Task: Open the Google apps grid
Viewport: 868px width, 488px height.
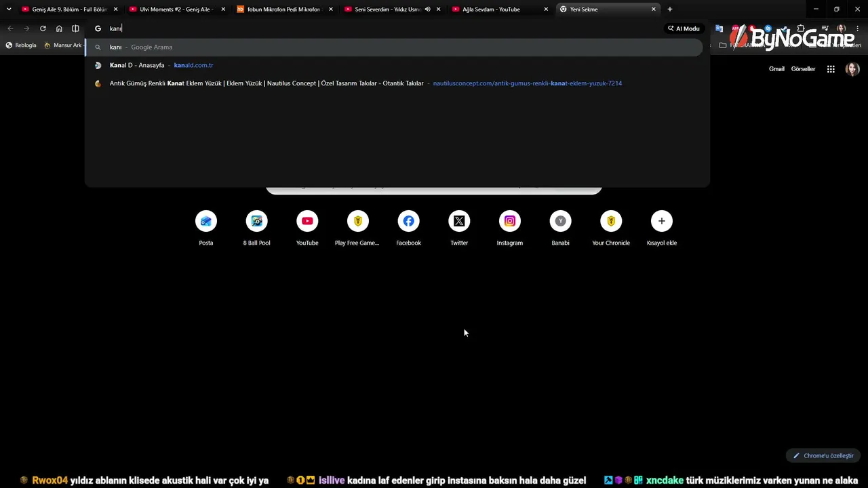Action: coord(831,69)
